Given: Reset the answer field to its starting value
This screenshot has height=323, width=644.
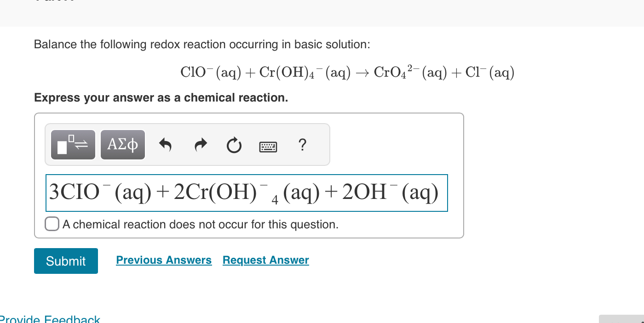Looking at the screenshot, I should (x=234, y=145).
